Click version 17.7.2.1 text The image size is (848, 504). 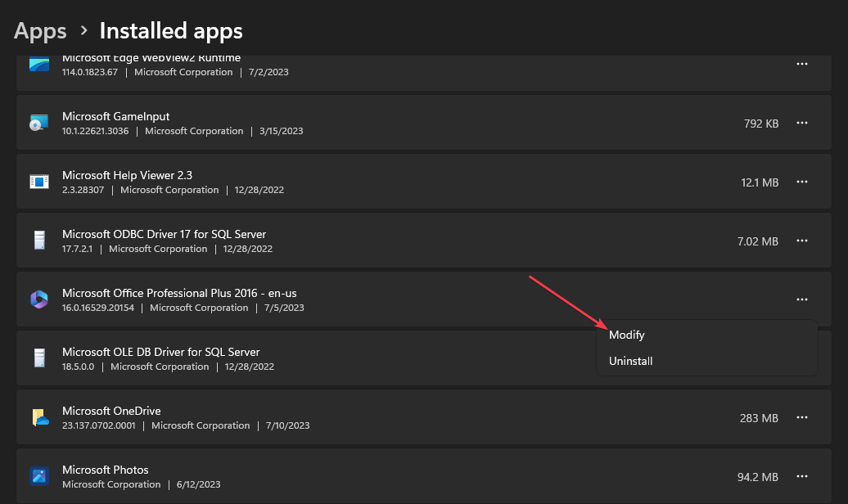77,249
